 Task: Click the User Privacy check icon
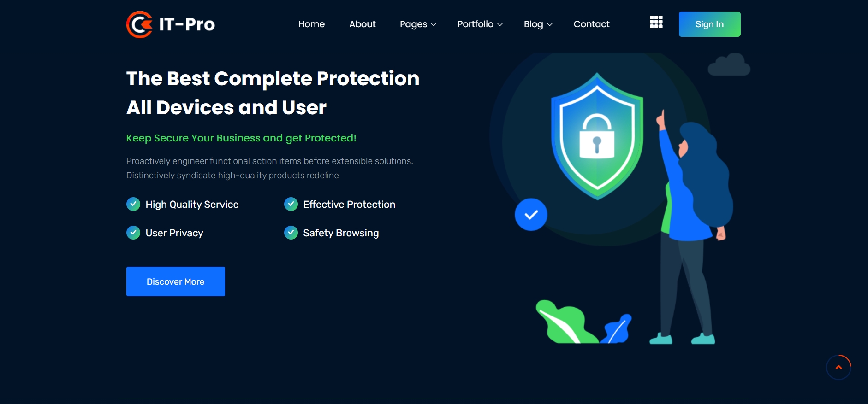[133, 233]
